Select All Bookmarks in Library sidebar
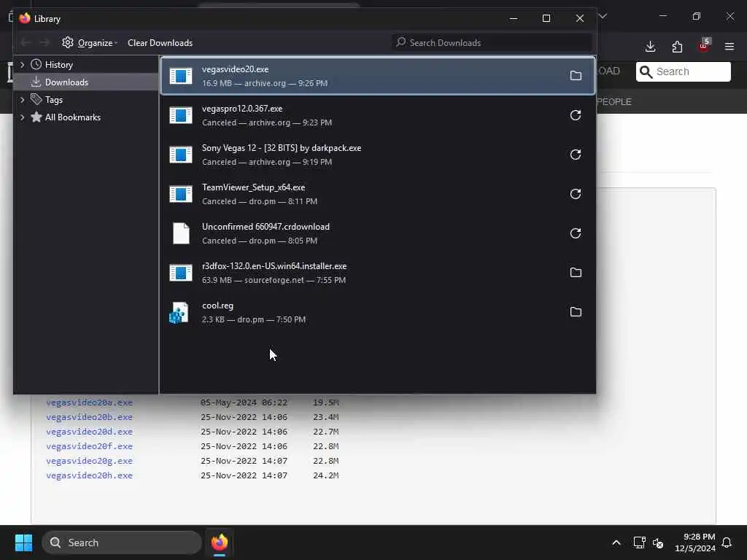The width and height of the screenshot is (747, 560). tap(86, 117)
